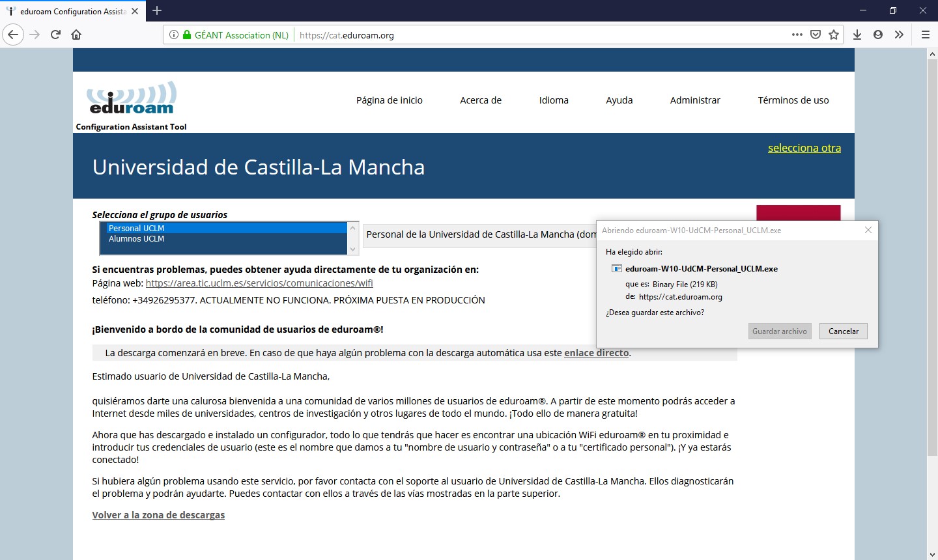
Task: Open Página de inicio menu item
Action: coord(390,100)
